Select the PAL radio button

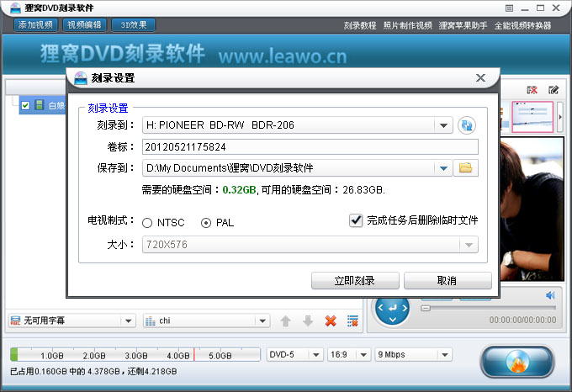(206, 223)
